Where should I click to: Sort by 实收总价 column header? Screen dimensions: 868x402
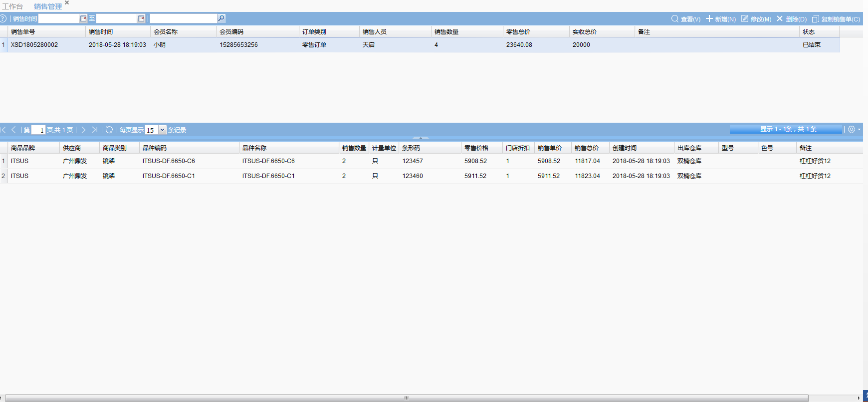point(602,31)
